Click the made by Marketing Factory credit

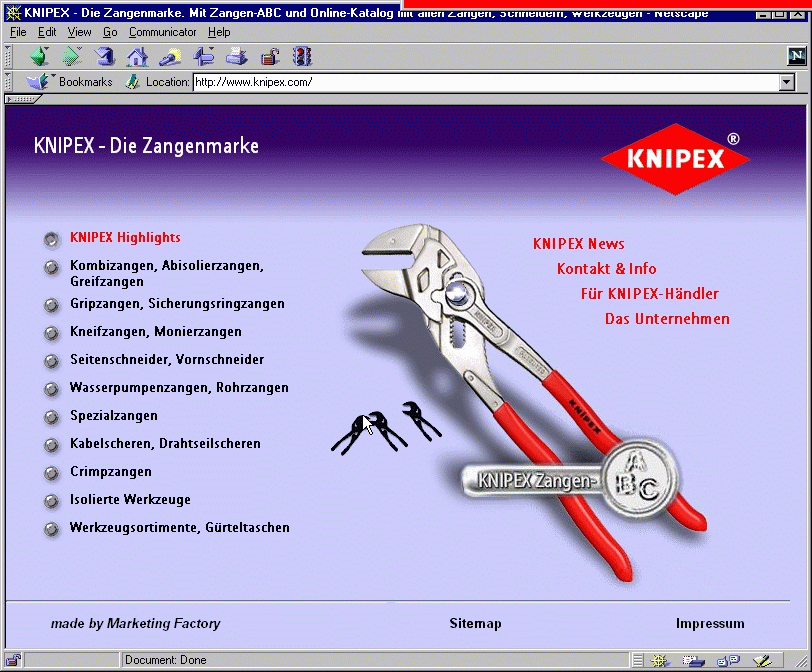pos(136,623)
